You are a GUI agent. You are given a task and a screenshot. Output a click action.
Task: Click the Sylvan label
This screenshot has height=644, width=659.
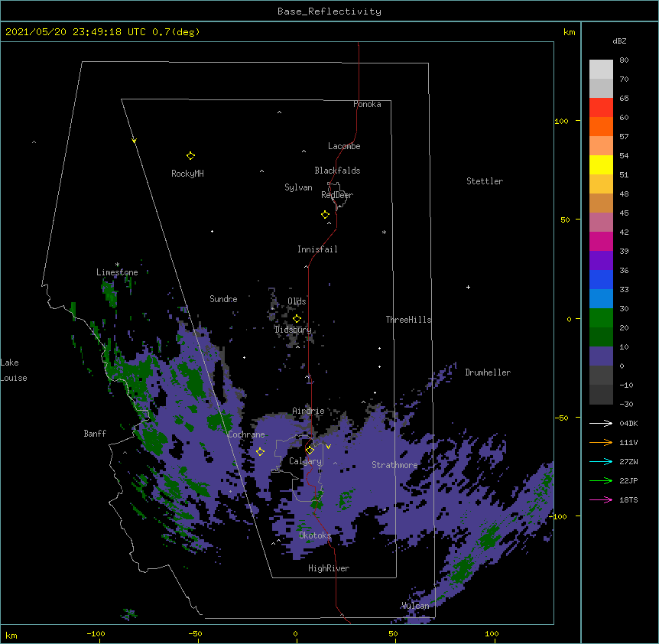[298, 187]
